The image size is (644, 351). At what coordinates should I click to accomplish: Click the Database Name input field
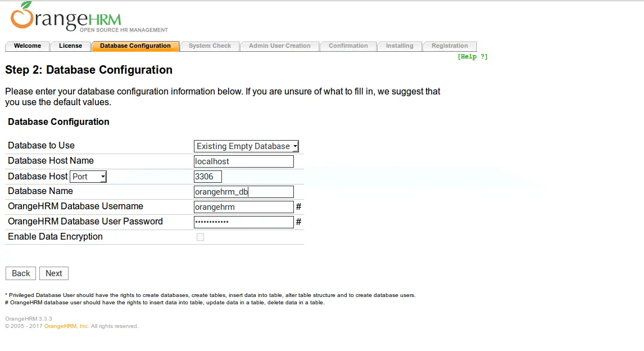pos(243,192)
